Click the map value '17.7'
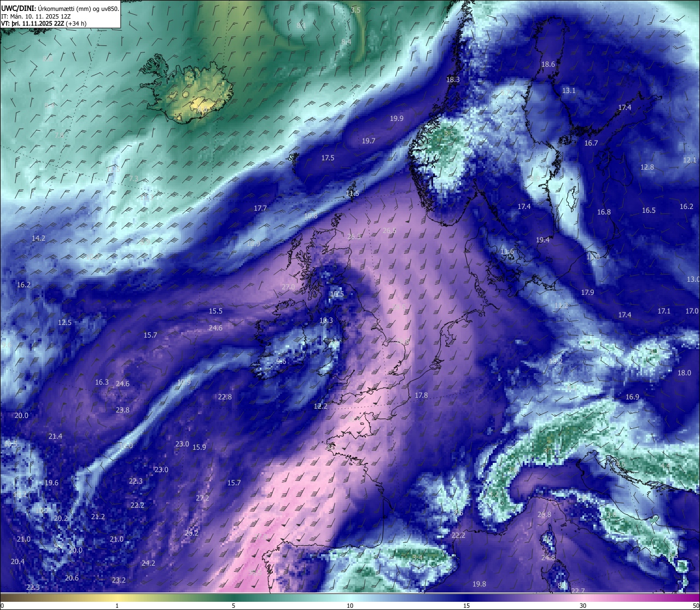 (x=260, y=208)
